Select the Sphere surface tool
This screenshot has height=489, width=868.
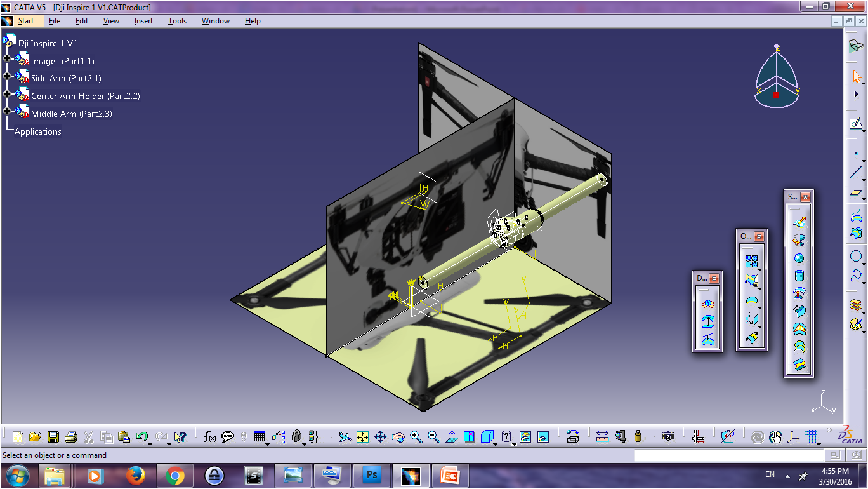(799, 258)
